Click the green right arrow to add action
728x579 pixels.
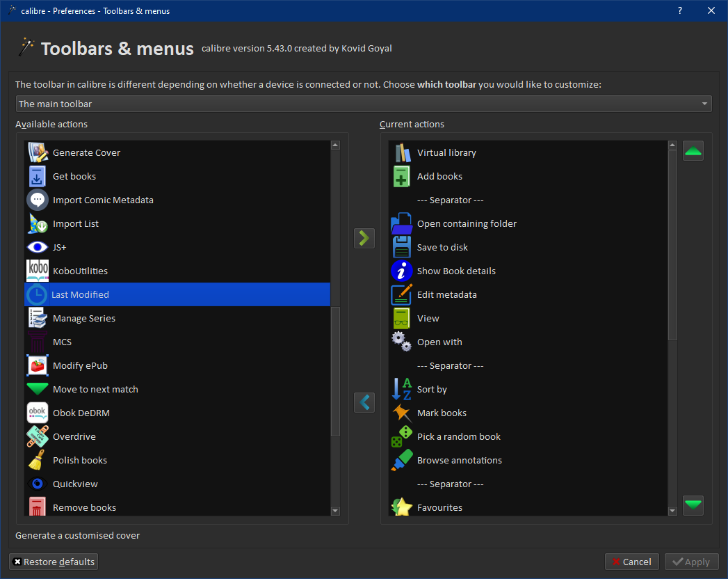tap(364, 238)
